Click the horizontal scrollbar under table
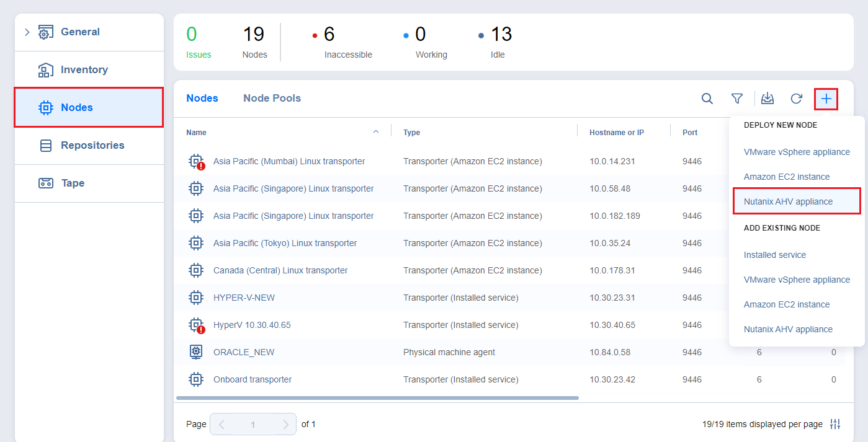868x442 pixels. (x=377, y=398)
